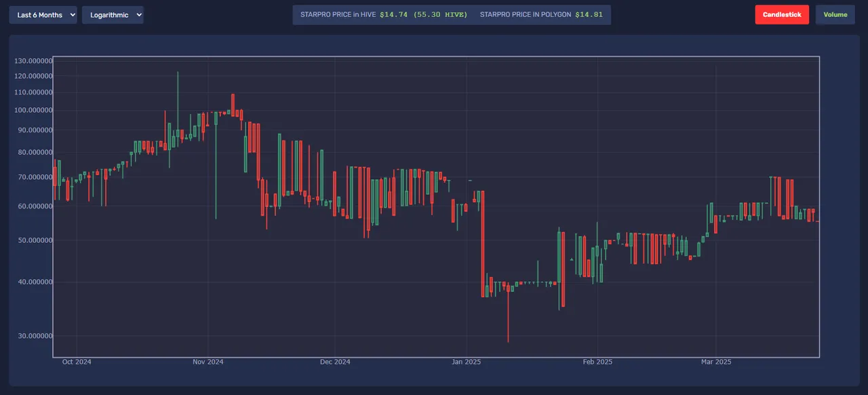Click the (55.30 HIVE) amount text
Screen dimensions: 868x395
[x=439, y=15]
